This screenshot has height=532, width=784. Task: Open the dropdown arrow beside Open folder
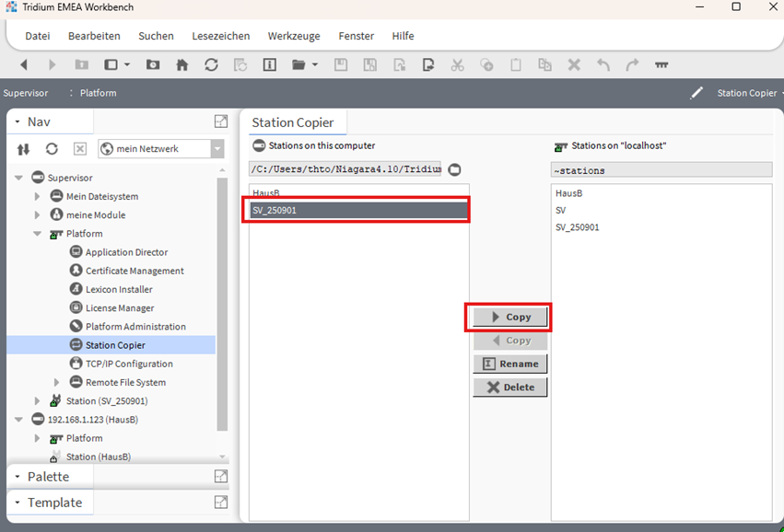(314, 65)
